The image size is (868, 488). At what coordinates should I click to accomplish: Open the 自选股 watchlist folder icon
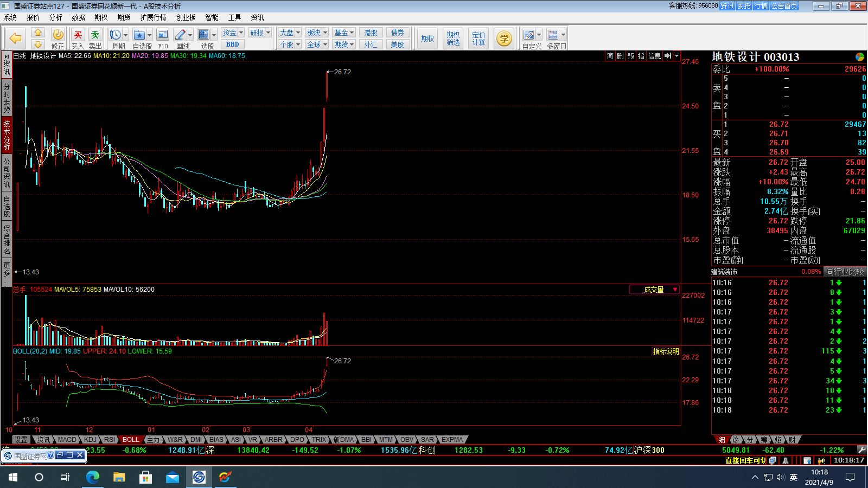[139, 35]
